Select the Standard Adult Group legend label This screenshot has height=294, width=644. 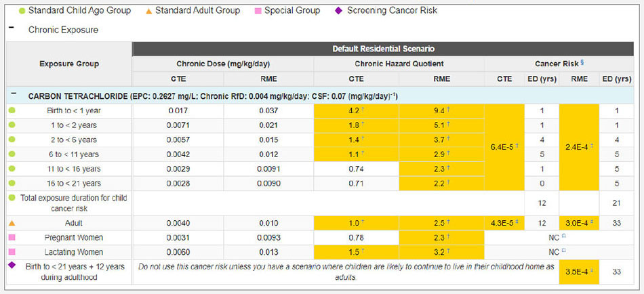click(197, 11)
